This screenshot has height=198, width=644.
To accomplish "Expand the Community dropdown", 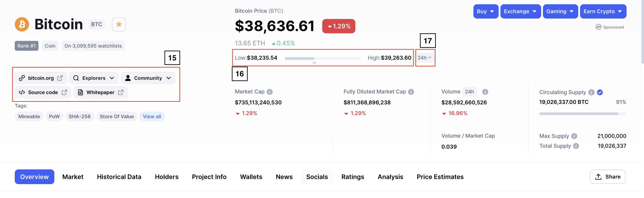I will 148,78.
